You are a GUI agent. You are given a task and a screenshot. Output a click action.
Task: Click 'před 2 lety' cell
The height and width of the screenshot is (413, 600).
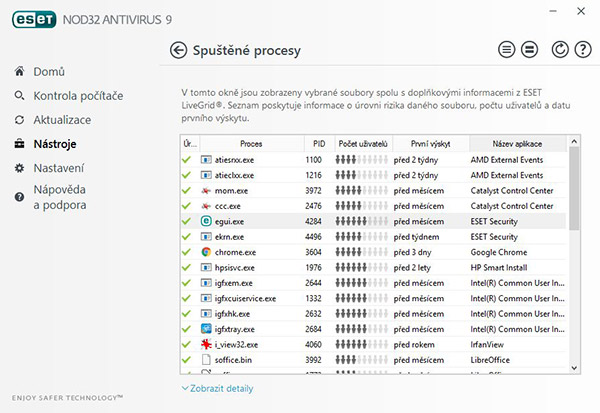(412, 268)
